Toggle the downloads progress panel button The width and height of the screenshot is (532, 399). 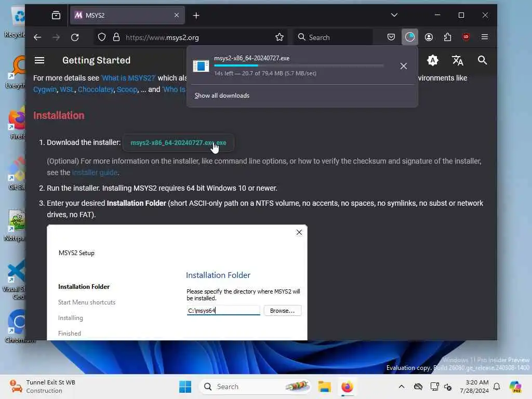(x=409, y=37)
